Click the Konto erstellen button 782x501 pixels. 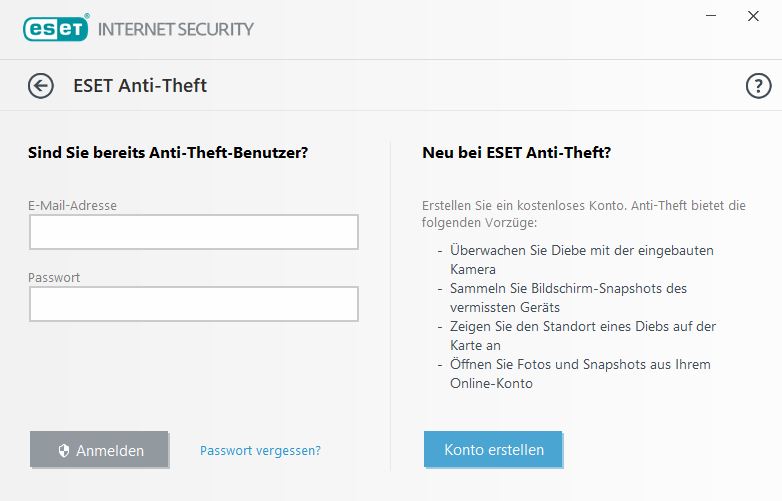pyautogui.click(x=493, y=449)
